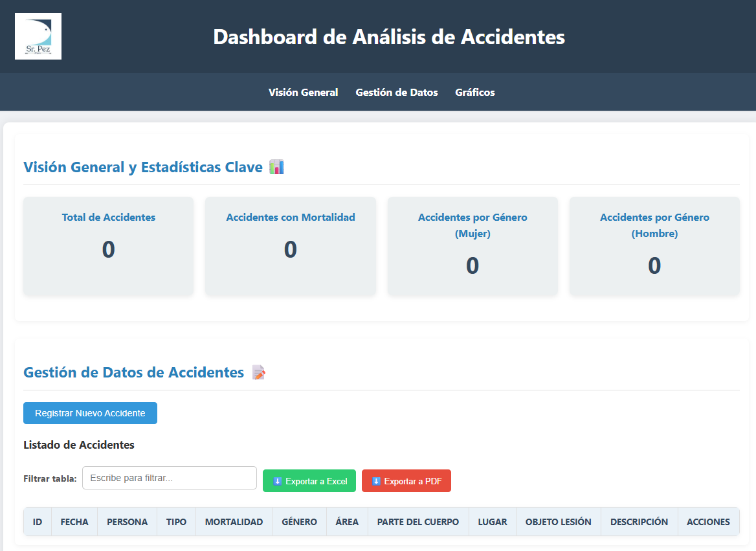This screenshot has height=551, width=756.
Task: Click the bar chart icon beside Visión General heading
Action: [276, 167]
